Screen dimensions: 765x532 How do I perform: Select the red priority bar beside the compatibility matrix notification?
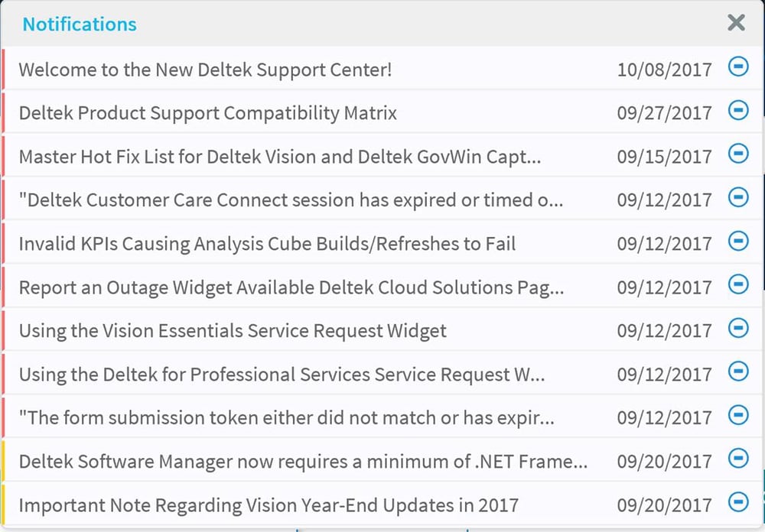click(3, 111)
